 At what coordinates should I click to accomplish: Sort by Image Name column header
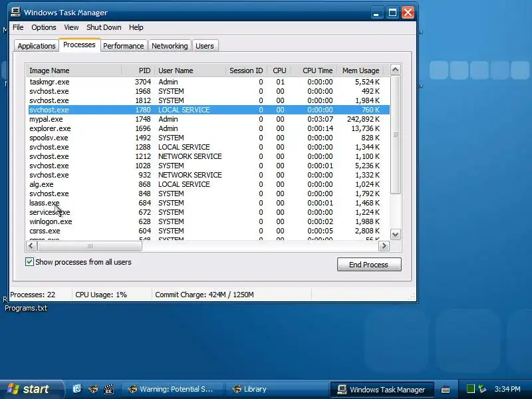[x=74, y=70]
